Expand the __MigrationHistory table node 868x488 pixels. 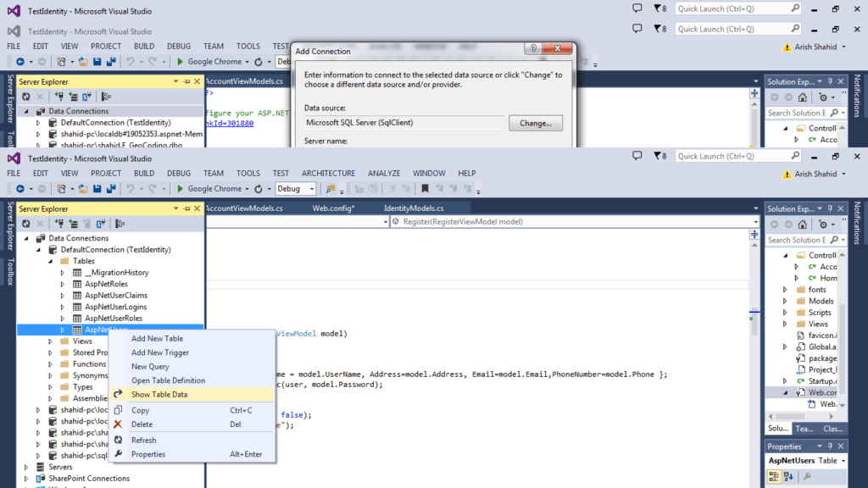click(x=63, y=273)
